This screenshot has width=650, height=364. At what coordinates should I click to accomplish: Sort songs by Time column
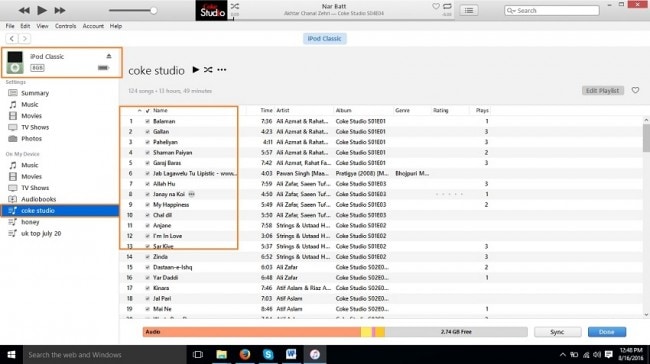266,110
